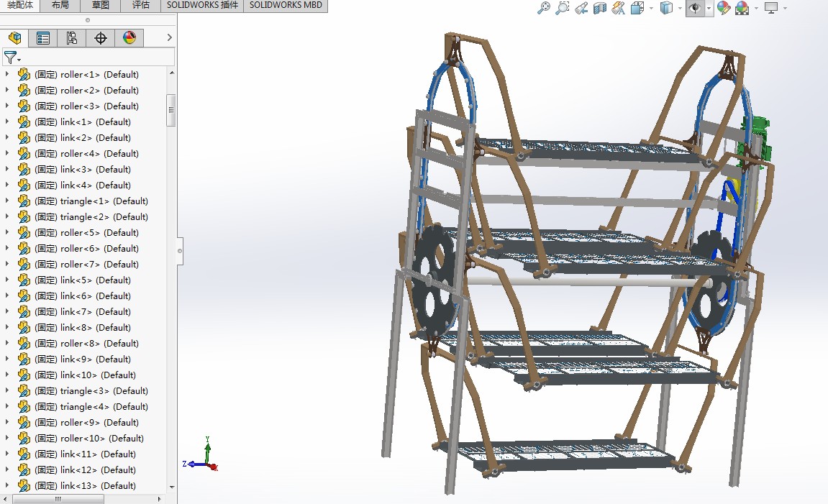Toggle Section View tool

[x=600, y=8]
